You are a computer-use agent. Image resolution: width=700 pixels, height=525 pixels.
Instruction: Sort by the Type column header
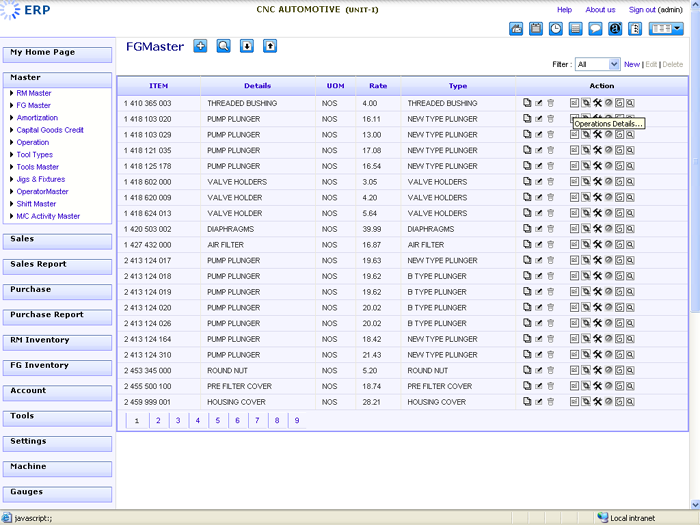(x=458, y=86)
